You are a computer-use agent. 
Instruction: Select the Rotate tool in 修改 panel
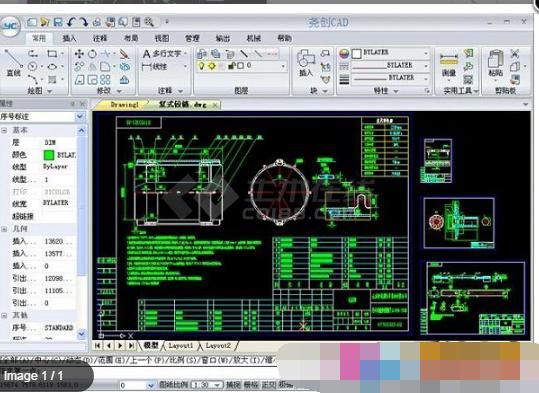(92, 54)
